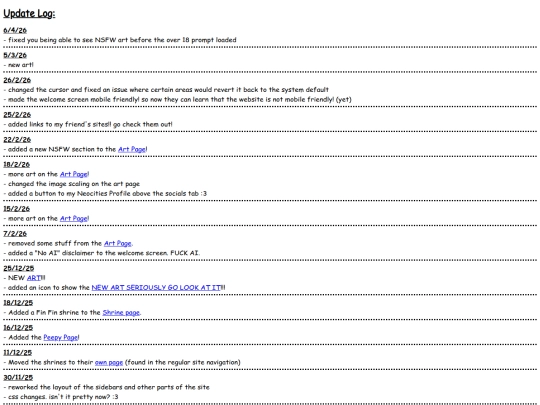
Task: Click the 'css changes' entry
Action: point(61,397)
